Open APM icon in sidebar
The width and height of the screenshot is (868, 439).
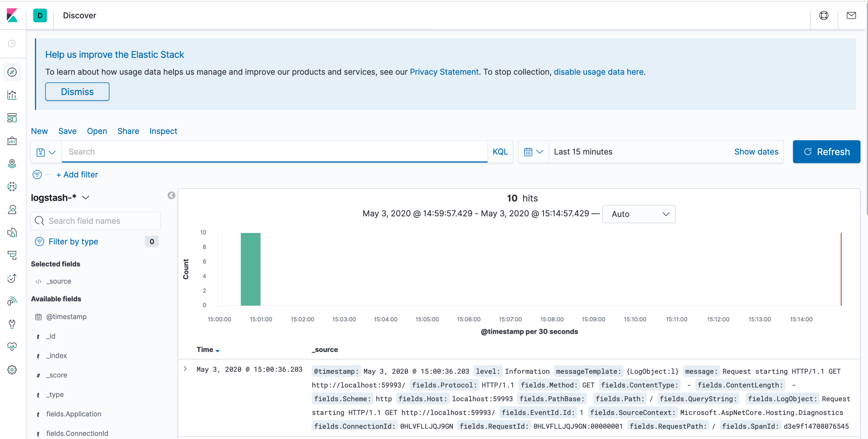(12, 255)
